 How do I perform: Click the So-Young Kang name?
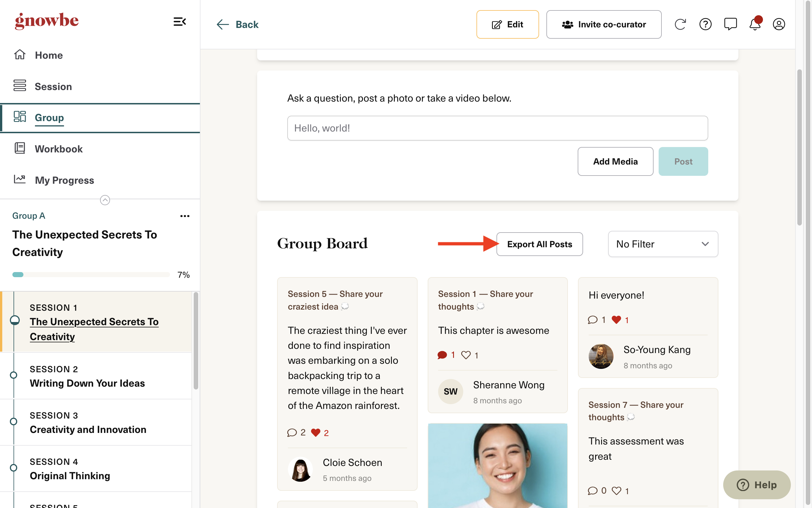(657, 349)
